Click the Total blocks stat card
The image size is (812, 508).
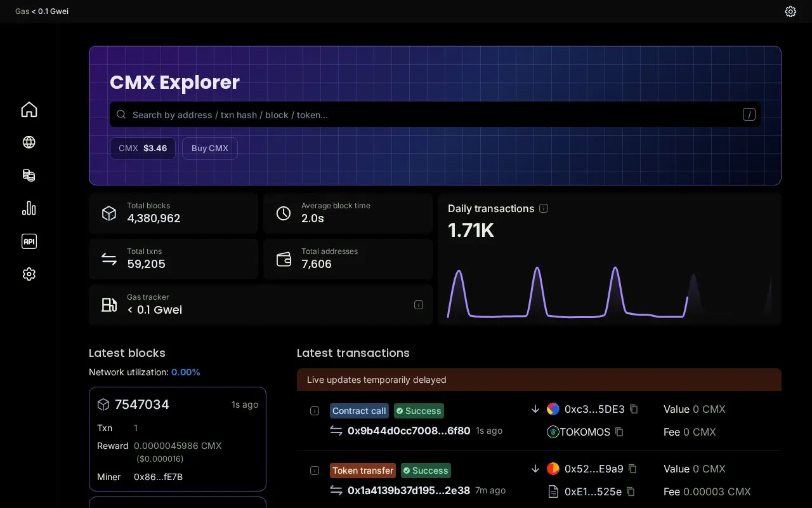pos(173,213)
